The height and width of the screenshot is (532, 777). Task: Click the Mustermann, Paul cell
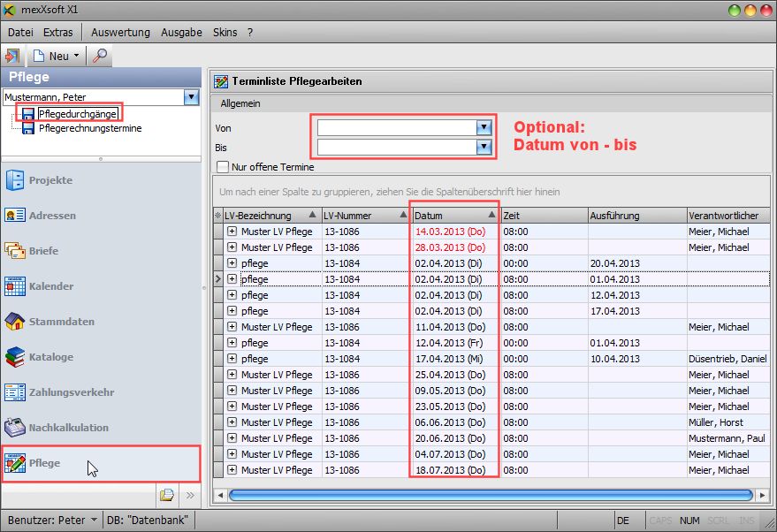point(727,438)
